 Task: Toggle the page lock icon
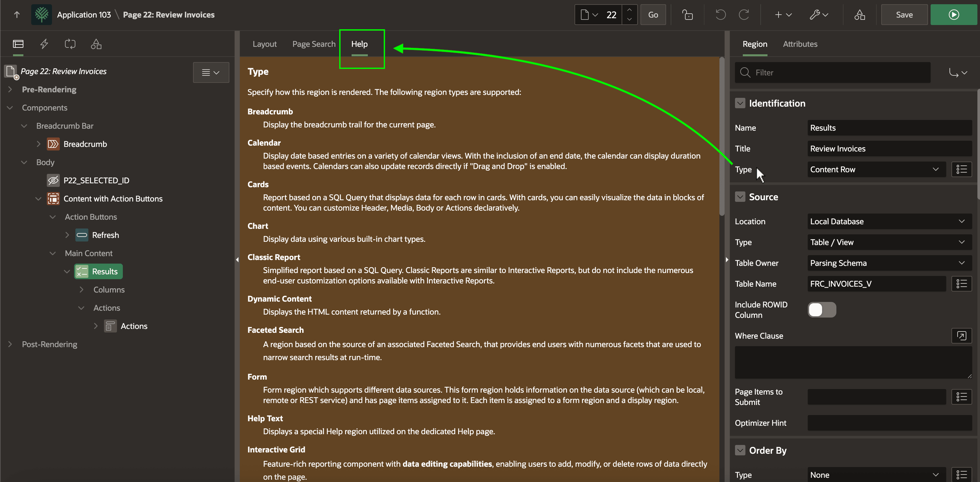pos(688,15)
